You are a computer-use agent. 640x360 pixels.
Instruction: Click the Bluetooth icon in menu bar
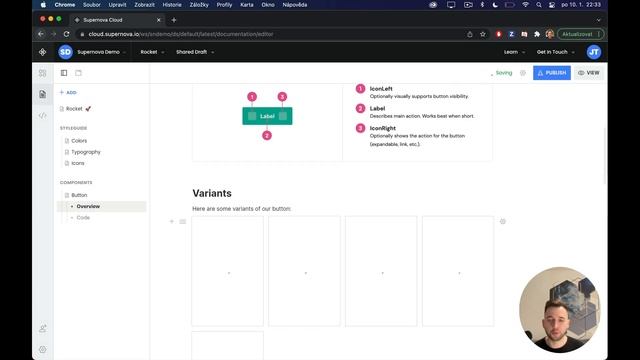(482, 5)
